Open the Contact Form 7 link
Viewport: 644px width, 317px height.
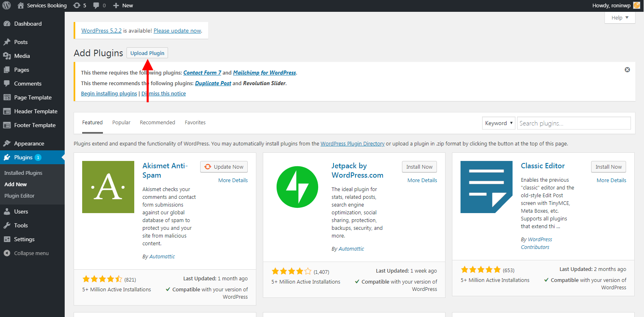[x=202, y=73]
